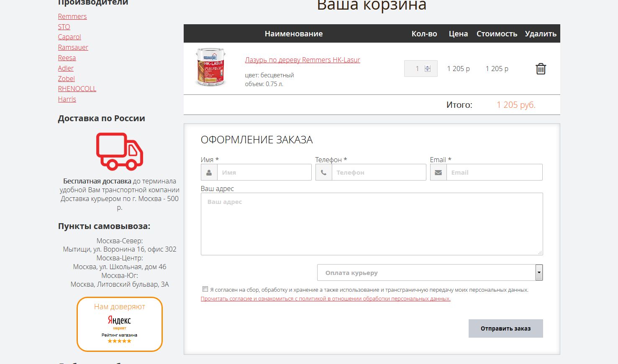Screen dimensions: 618x364
Task: Click the Кол-во column header
Action: tap(424, 34)
